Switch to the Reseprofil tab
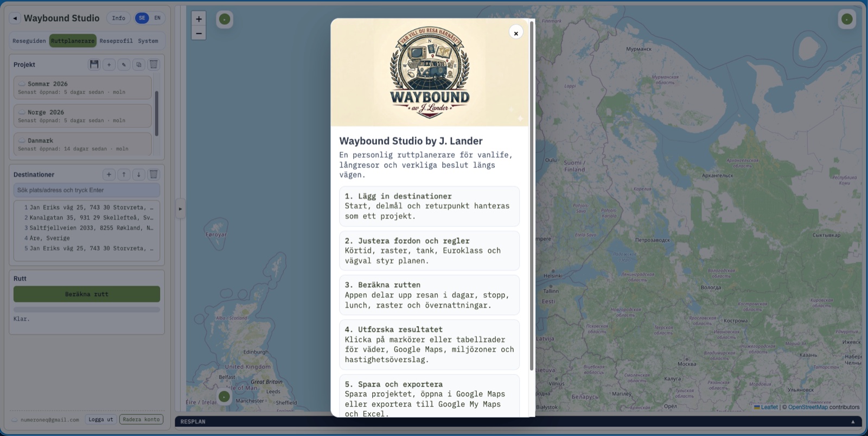 116,41
